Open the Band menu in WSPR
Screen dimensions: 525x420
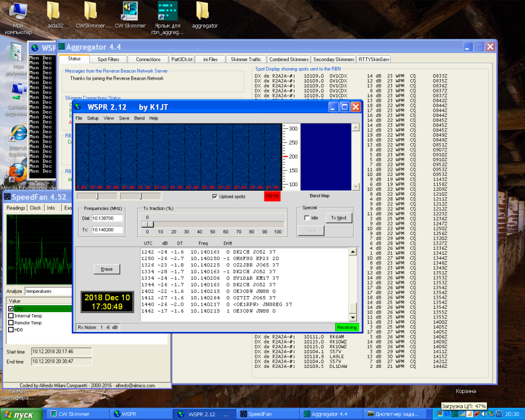139,118
